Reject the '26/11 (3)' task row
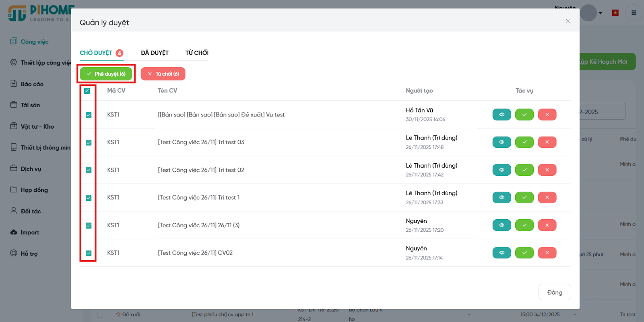The height and width of the screenshot is (322, 644). coord(547,225)
